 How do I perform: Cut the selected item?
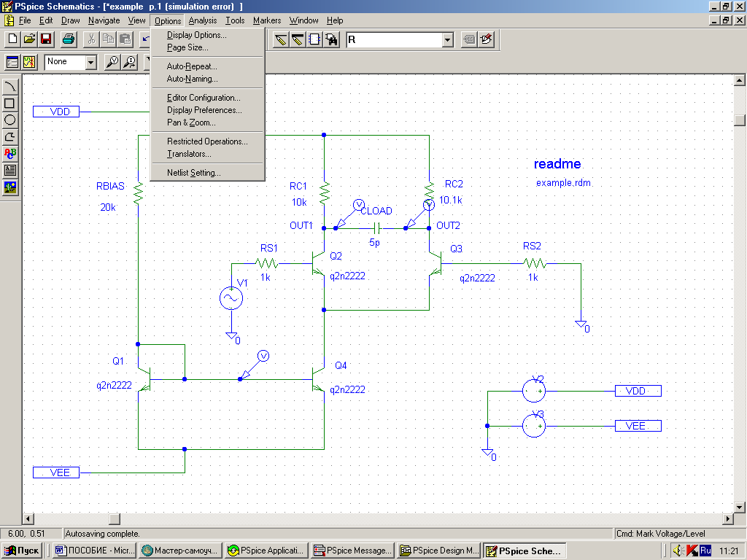[91, 39]
